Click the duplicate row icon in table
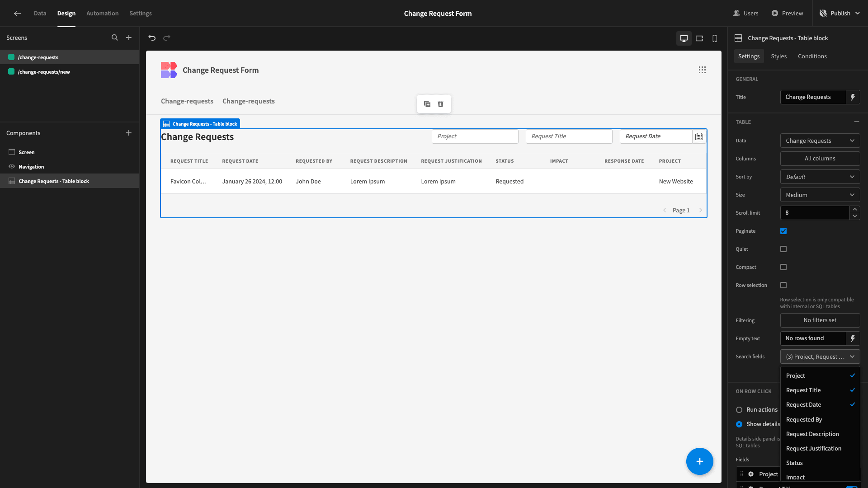Screen dimensions: 868x488 (427, 103)
